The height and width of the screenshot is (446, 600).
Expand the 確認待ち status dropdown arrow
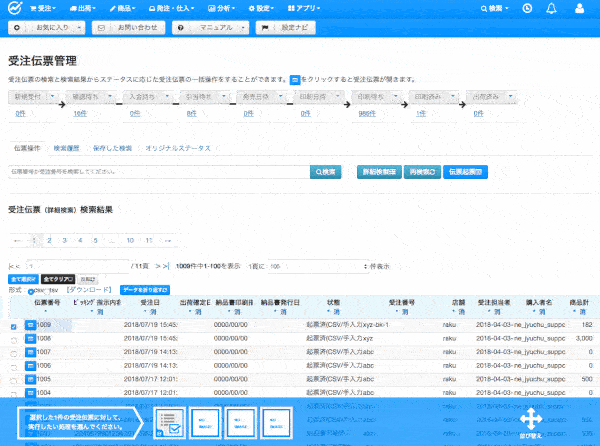pyautogui.click(x=110, y=96)
